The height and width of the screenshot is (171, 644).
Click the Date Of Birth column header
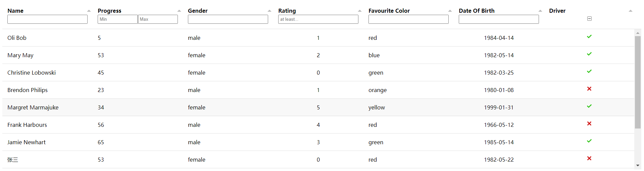coord(477,11)
